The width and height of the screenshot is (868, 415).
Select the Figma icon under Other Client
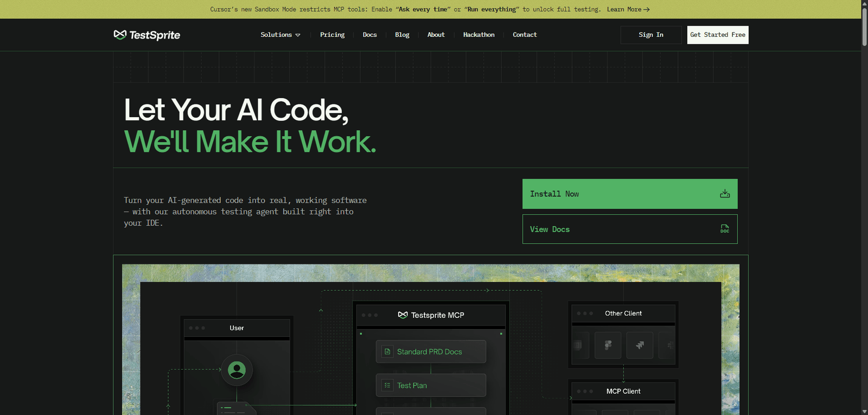pyautogui.click(x=608, y=345)
